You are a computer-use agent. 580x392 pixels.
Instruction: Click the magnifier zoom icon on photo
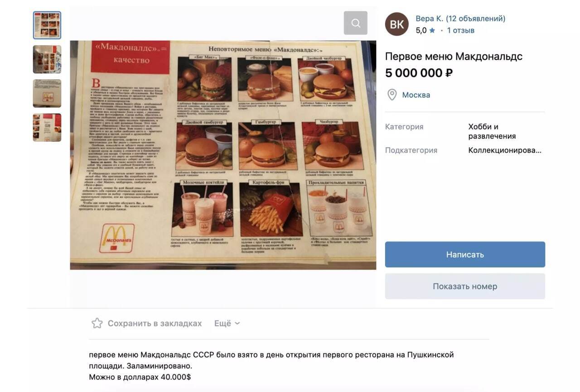356,23
